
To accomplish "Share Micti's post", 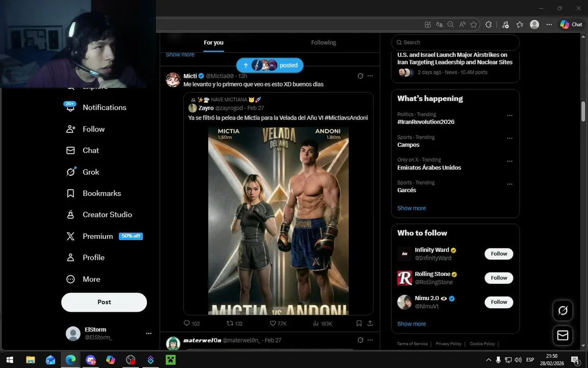I will (370, 324).
